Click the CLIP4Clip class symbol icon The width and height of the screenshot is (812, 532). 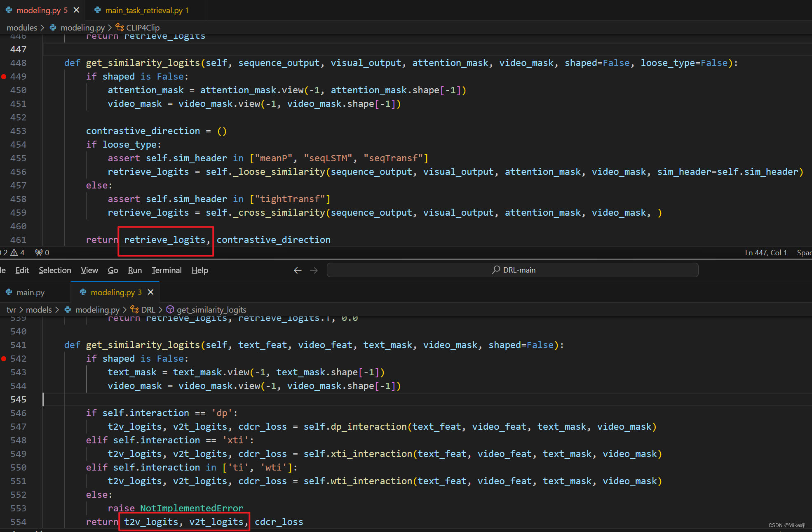click(x=120, y=27)
